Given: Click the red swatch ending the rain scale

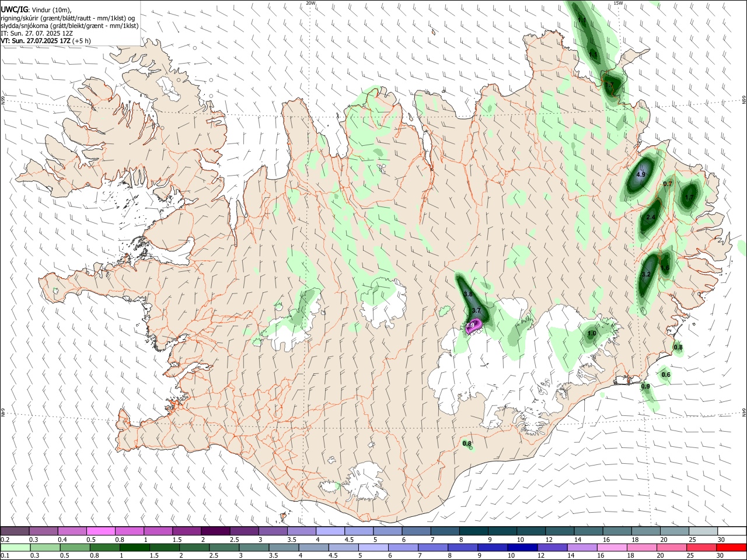Looking at the screenshot, I should click(x=731, y=547).
